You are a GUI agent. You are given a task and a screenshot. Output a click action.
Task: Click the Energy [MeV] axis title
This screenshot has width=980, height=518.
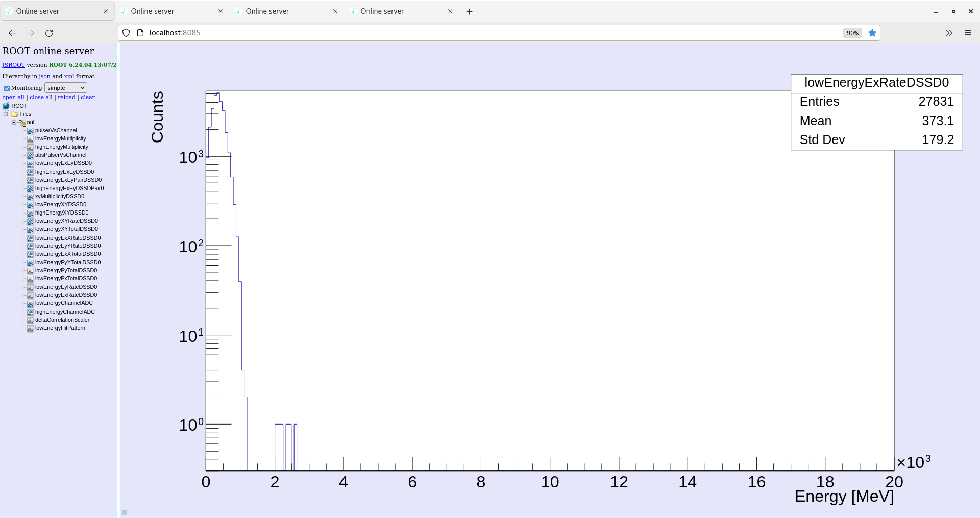(844, 497)
